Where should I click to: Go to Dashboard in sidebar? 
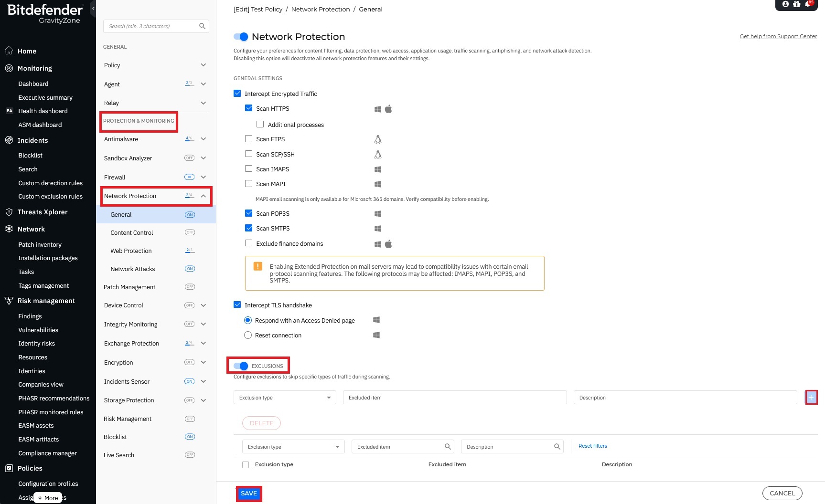[x=33, y=84]
